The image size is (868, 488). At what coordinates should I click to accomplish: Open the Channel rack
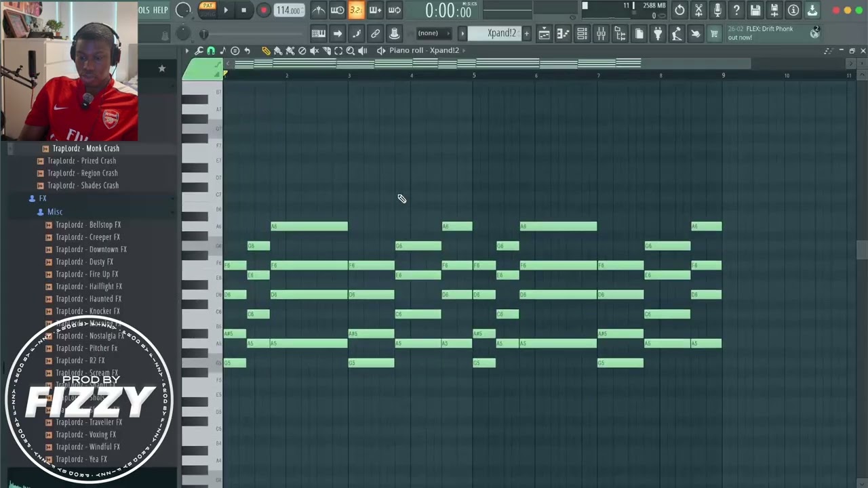(x=582, y=34)
